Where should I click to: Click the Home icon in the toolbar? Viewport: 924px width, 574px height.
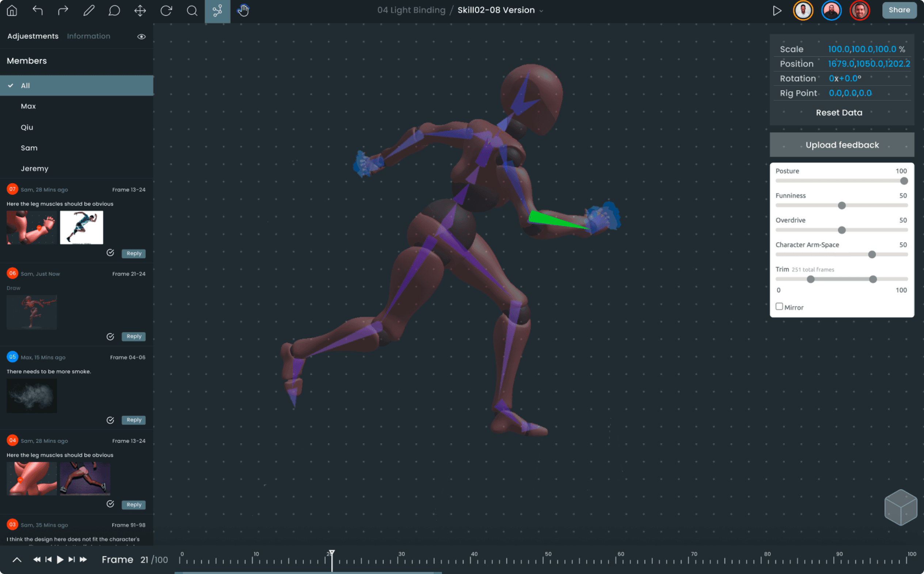[x=12, y=10]
